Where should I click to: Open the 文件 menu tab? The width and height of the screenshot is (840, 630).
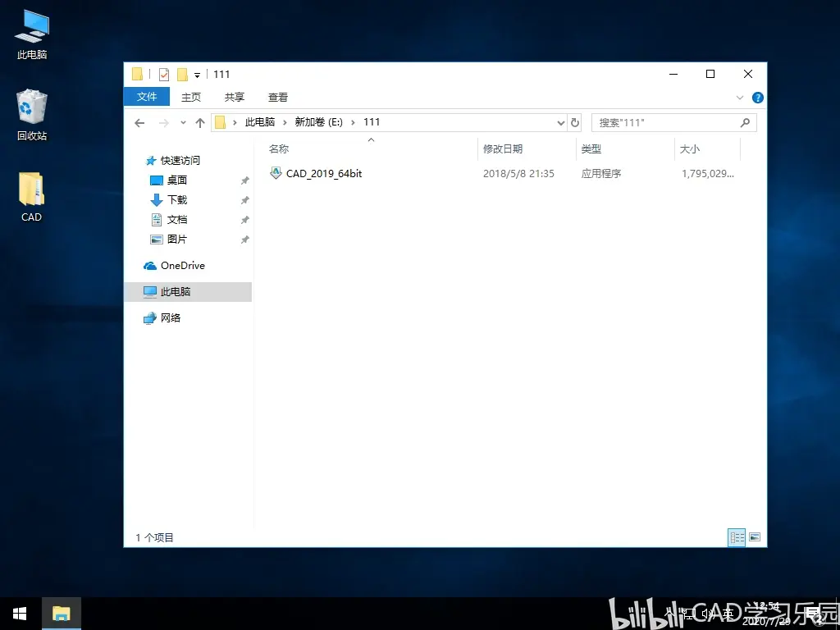coord(146,97)
